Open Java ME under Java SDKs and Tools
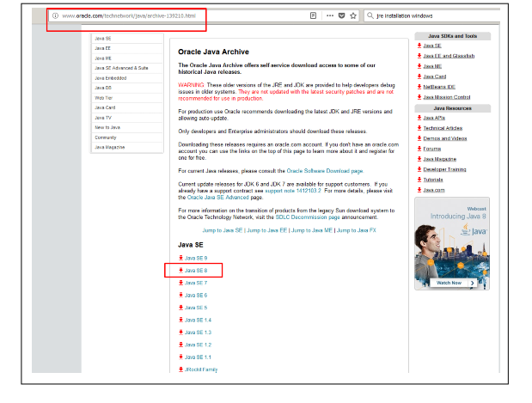Viewport: 532px width, 403px height. coord(432,66)
